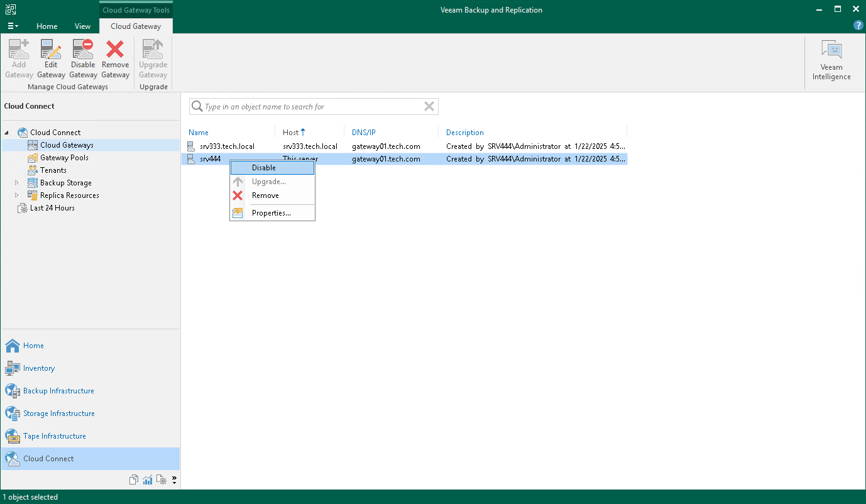Switch to the Home ribbon tab

pos(47,26)
